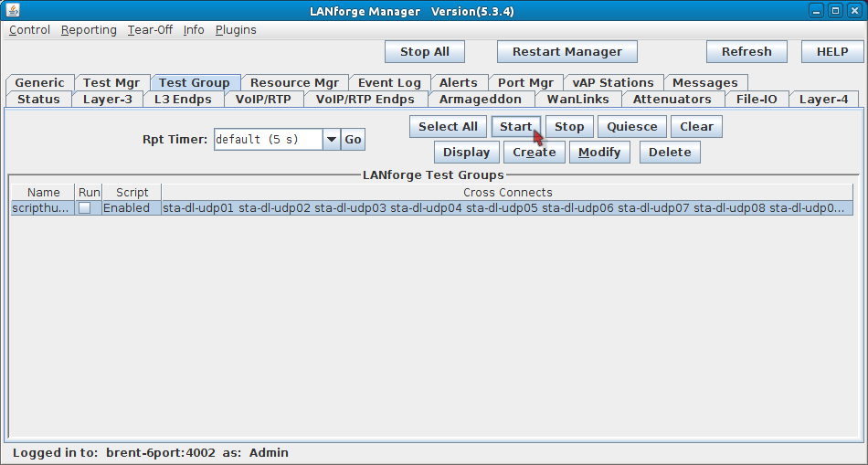This screenshot has width=868, height=465.
Task: Open the vAP Stations tab
Action: point(613,82)
